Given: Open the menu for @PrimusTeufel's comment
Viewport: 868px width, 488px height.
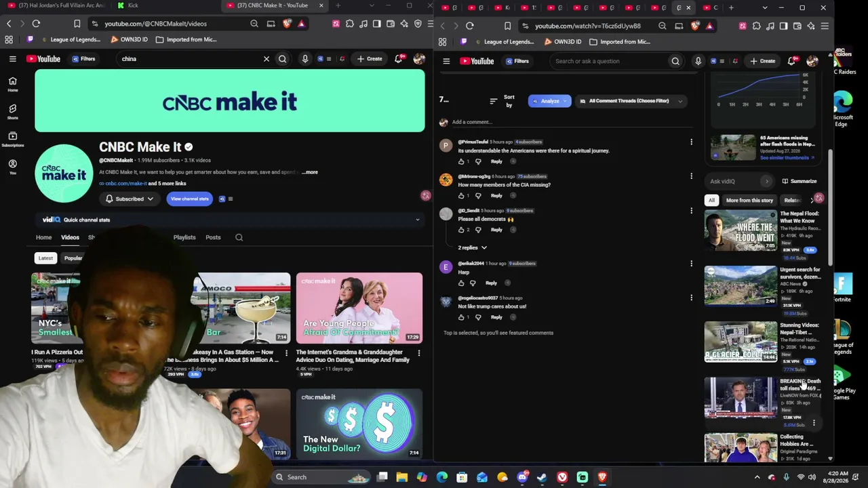Looking at the screenshot, I should (691, 142).
